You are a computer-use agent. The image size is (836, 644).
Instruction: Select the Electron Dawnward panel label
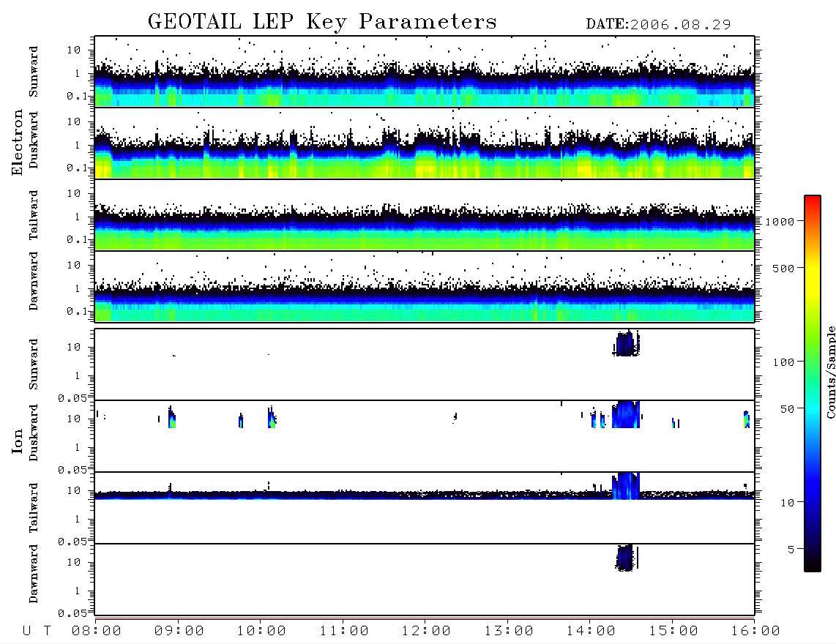point(34,281)
